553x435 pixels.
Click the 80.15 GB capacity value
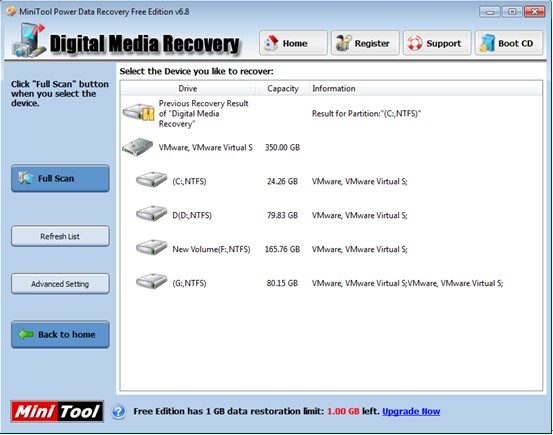pos(282,283)
